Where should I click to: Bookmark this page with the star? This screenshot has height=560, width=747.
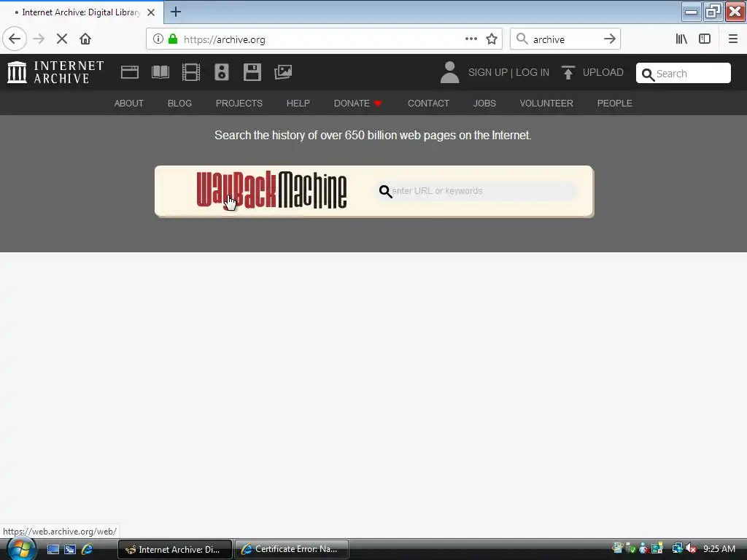tap(492, 39)
